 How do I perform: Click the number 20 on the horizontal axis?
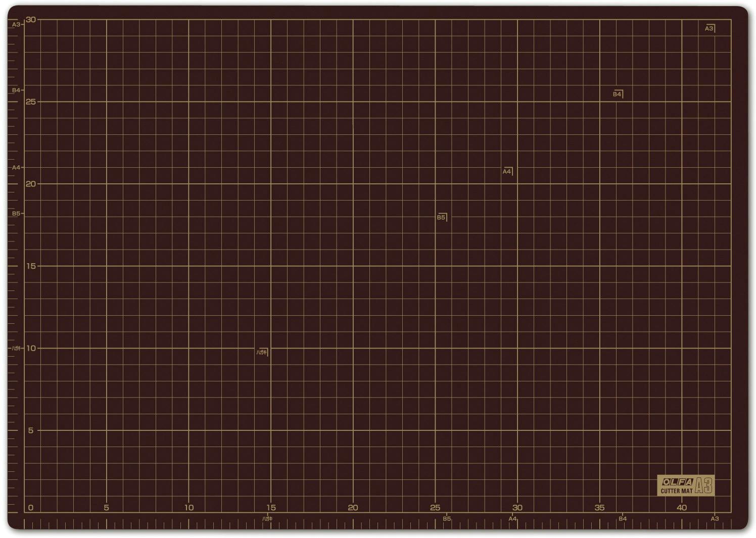point(353,508)
